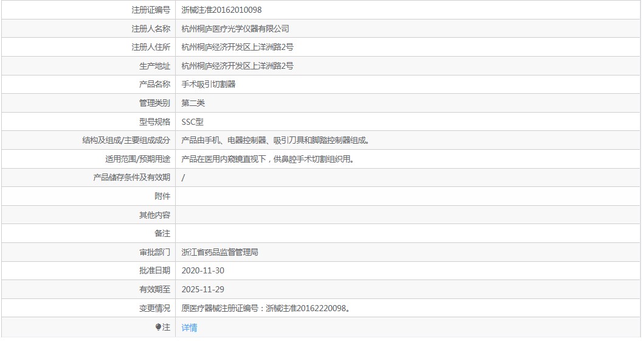
Task: Select the intended use text starting 产品在医用内窥镜
Action: click(x=268, y=159)
